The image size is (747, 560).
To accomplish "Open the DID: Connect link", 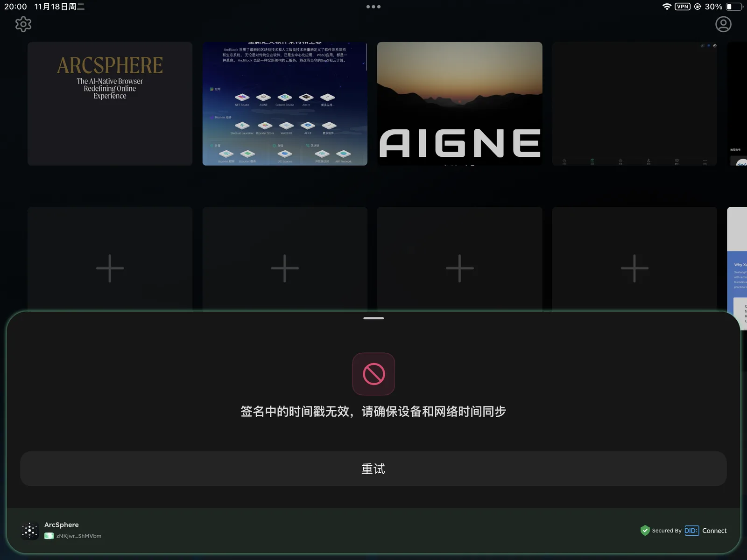I will (705, 531).
